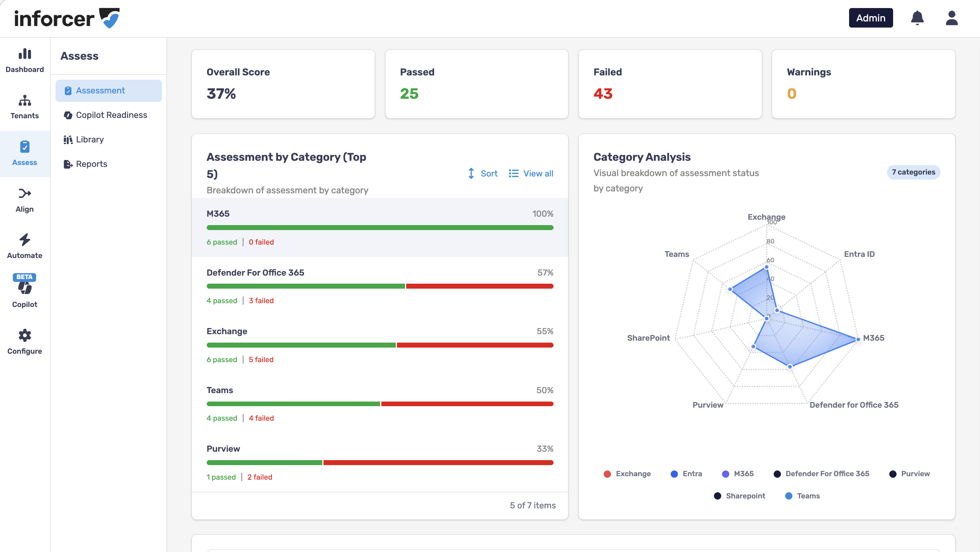Click the Failed 43 card
980x552 pixels.
(x=670, y=84)
